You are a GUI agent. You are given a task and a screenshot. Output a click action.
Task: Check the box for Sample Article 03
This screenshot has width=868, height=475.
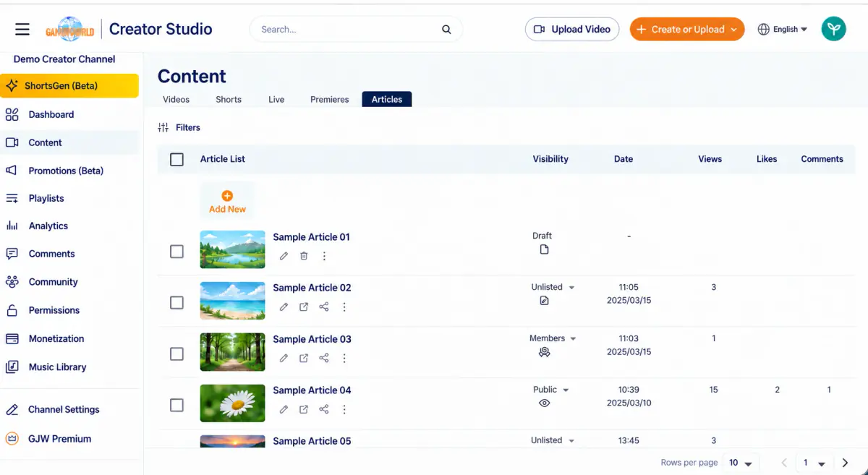(176, 354)
